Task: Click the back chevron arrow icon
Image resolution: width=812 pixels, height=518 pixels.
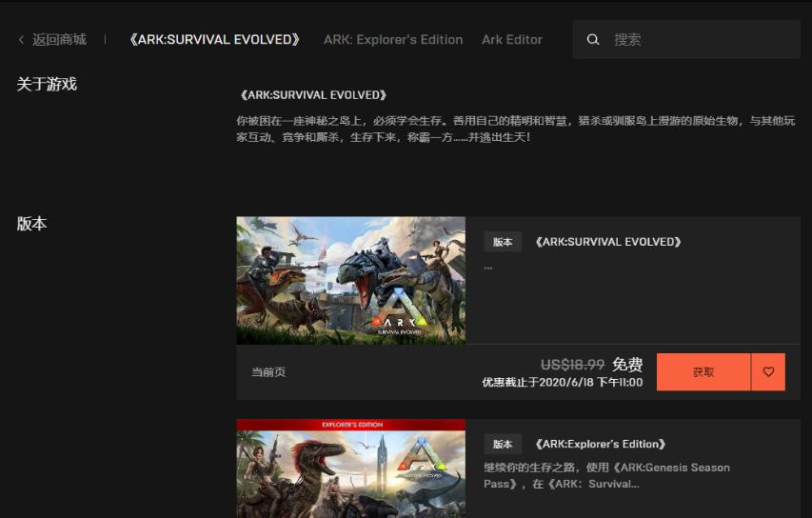Action: (x=21, y=40)
